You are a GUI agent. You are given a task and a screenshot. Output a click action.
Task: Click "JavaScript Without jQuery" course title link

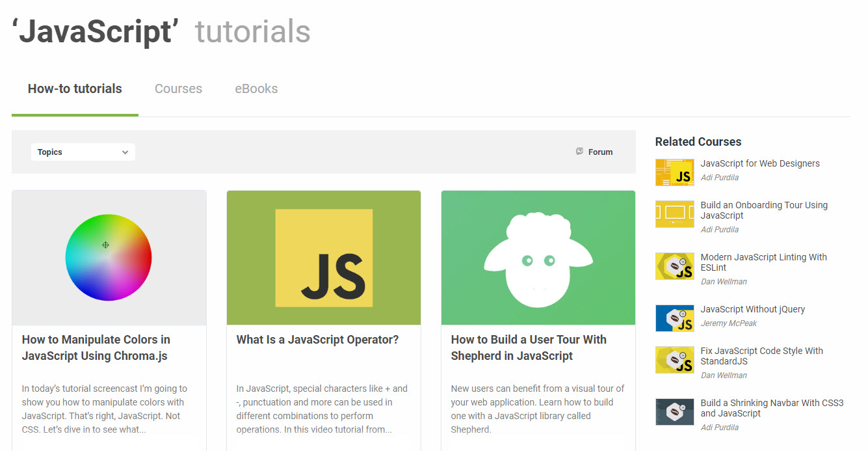[752, 309]
